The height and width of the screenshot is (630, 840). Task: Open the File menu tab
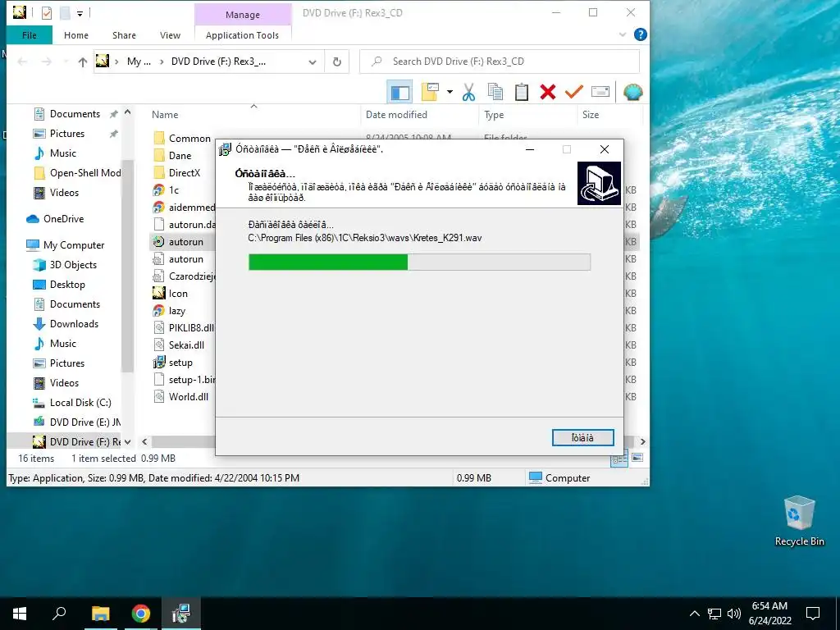tap(30, 35)
